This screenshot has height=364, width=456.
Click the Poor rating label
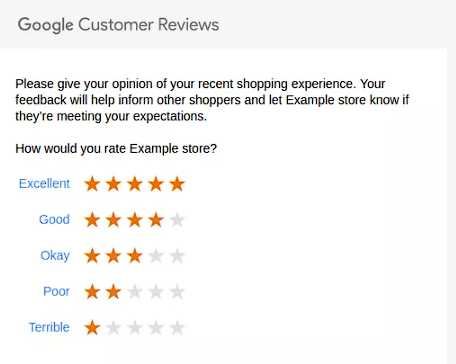pos(56,292)
